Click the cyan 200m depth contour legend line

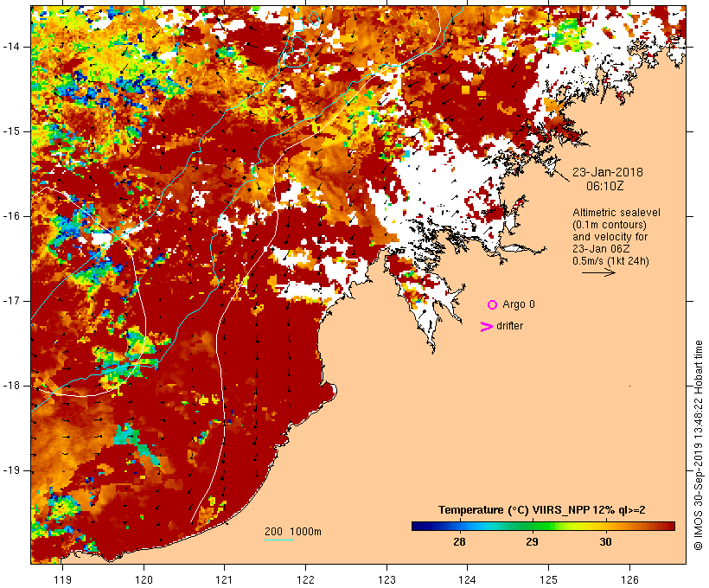click(279, 540)
